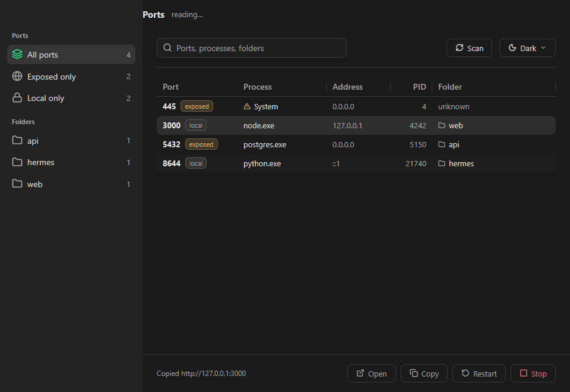Click PID 21740
Screen dimensions: 570x392
[416, 164]
